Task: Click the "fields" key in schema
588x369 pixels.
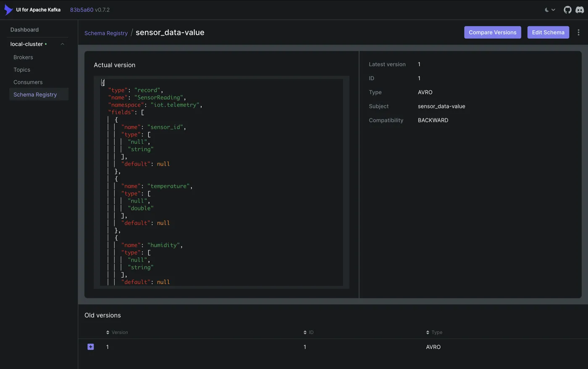Action: 121,112
